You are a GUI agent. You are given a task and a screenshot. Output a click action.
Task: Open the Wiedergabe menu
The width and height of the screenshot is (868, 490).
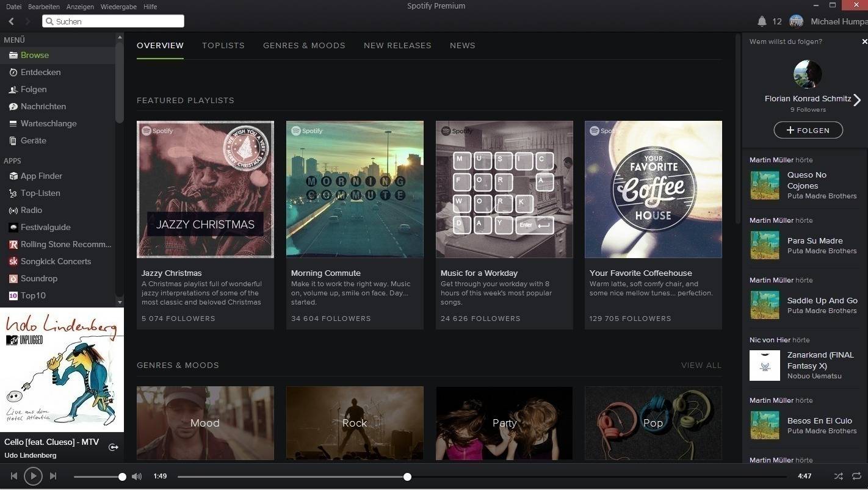tap(119, 7)
